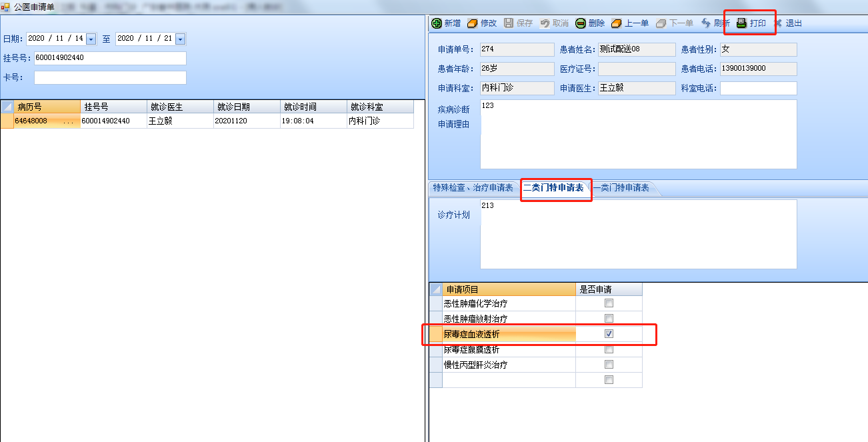Go to previous form with 上一单
Image resolution: width=868 pixels, height=442 pixels.
coord(629,23)
